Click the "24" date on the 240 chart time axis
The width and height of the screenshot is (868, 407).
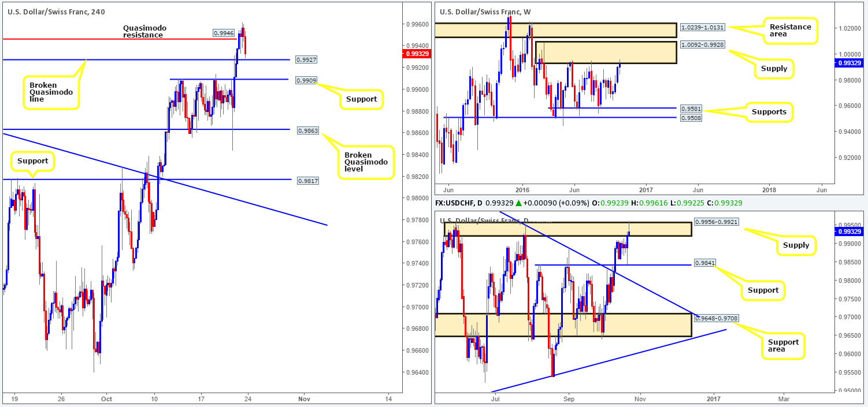click(x=247, y=398)
